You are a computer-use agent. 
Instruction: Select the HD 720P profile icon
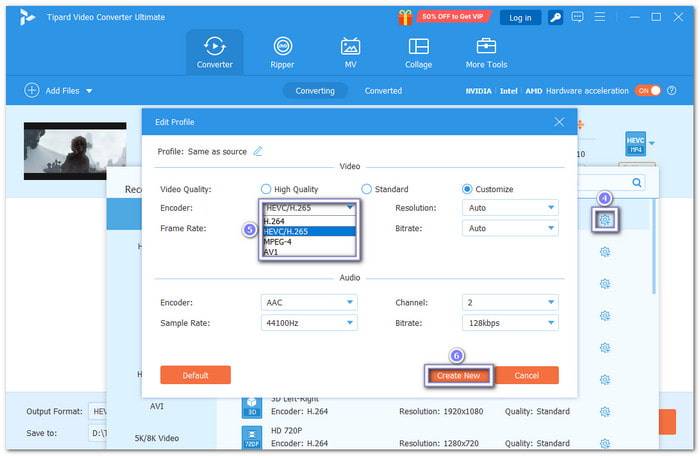(x=252, y=437)
